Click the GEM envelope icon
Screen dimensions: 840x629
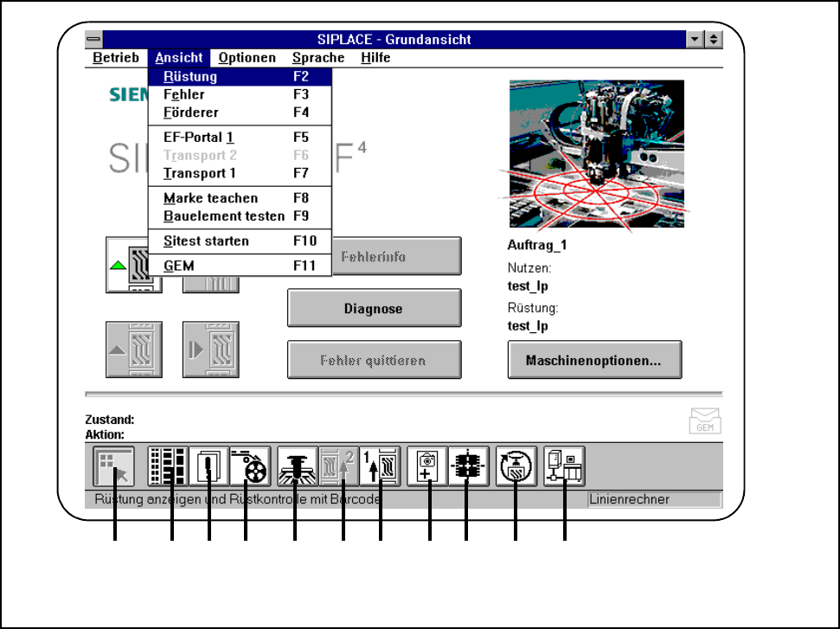click(x=705, y=421)
